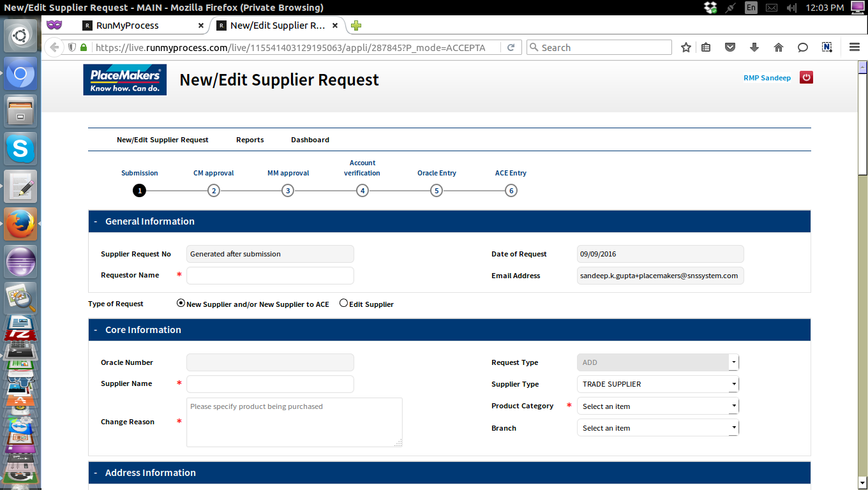Click the Pocket save icon
This screenshot has height=490, width=868.
point(730,48)
